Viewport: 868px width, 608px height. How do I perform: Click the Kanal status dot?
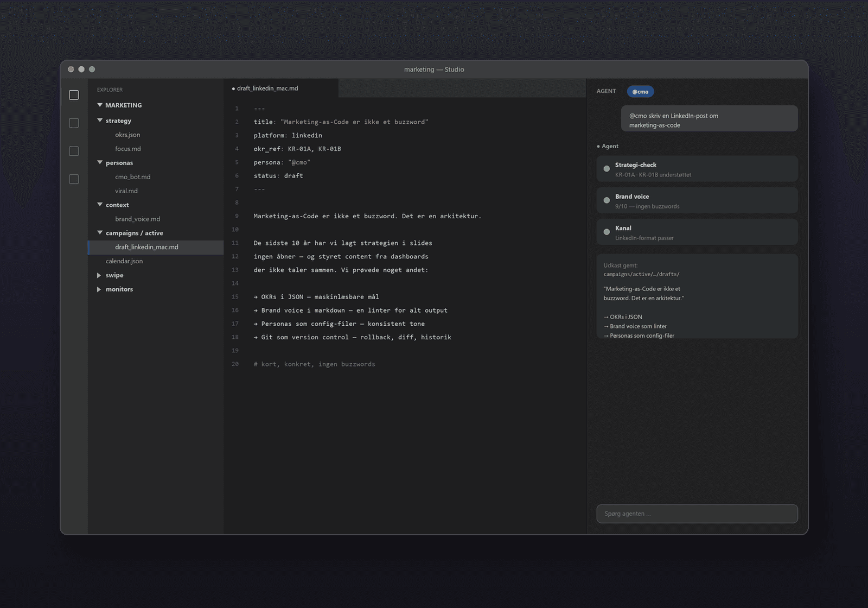[x=607, y=232]
